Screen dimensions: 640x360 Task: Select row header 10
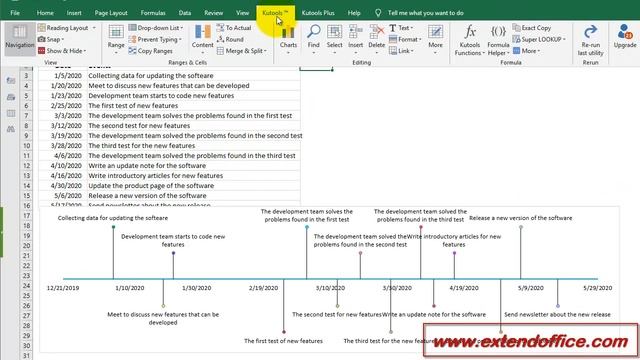pos(26,146)
